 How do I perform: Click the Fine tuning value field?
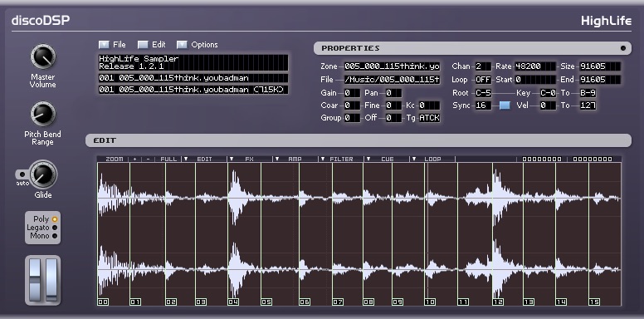(393, 106)
